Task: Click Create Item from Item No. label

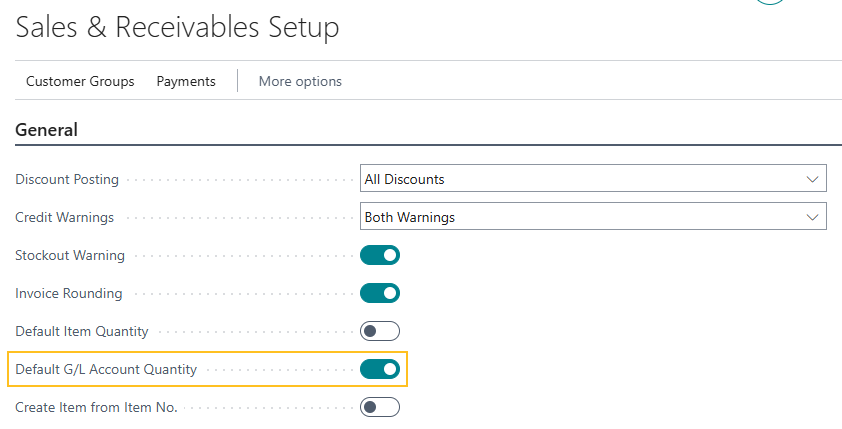Action: coord(96,407)
